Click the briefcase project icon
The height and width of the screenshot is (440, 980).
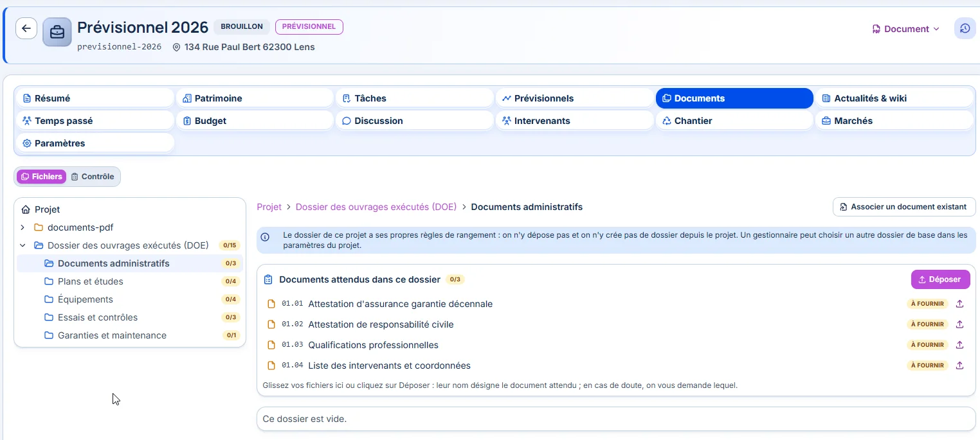tap(57, 32)
